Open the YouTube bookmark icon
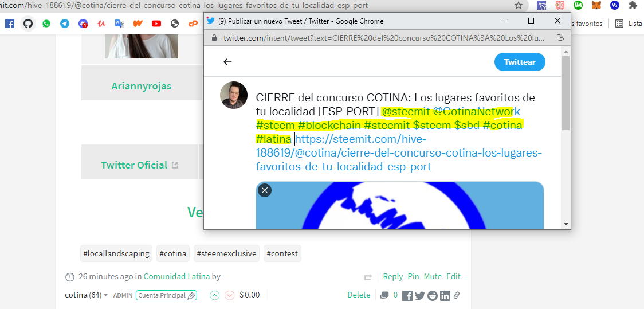Viewport: 644px width, 309px height. tap(156, 24)
